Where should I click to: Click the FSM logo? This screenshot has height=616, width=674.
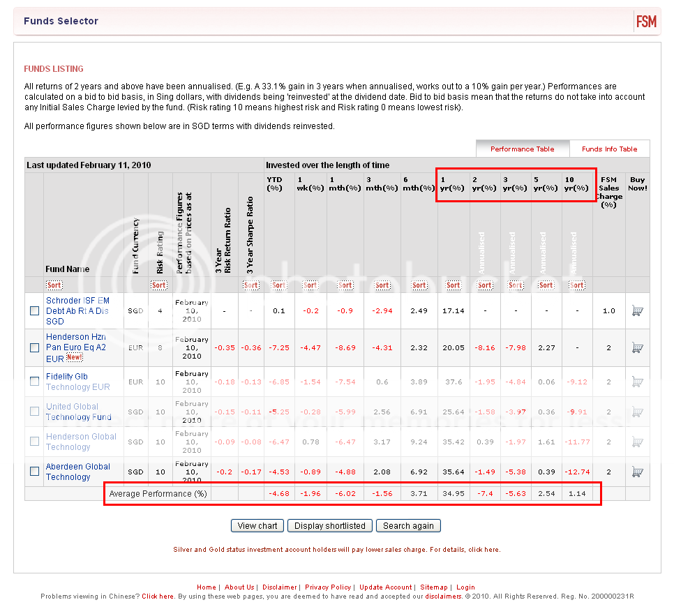click(646, 21)
